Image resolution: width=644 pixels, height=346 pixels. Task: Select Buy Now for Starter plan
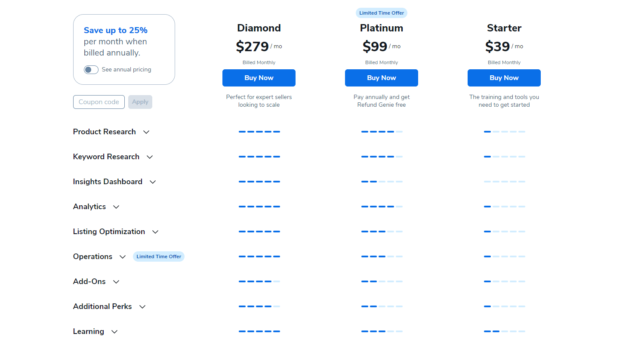click(504, 78)
